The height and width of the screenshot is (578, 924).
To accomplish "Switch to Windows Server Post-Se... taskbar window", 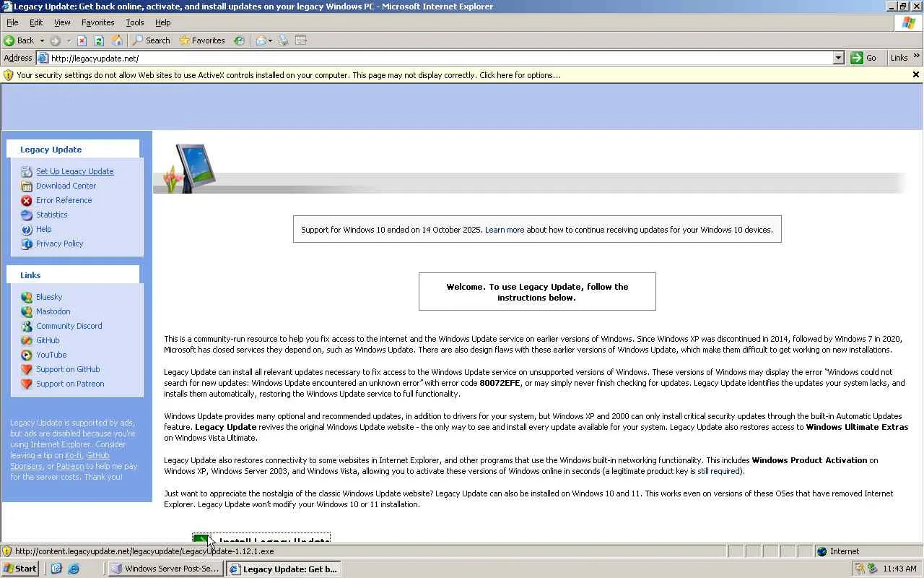I will pyautogui.click(x=165, y=569).
